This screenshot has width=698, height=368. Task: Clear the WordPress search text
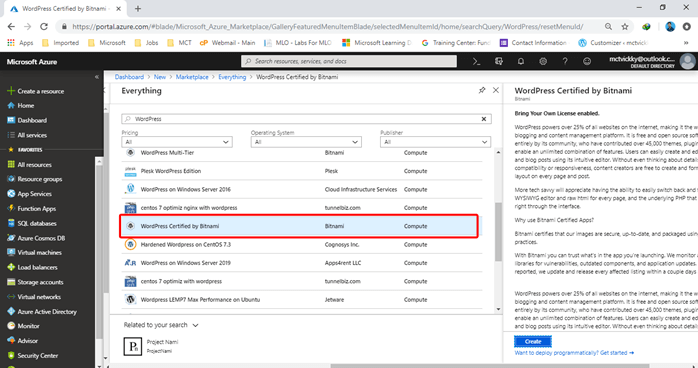pos(484,119)
